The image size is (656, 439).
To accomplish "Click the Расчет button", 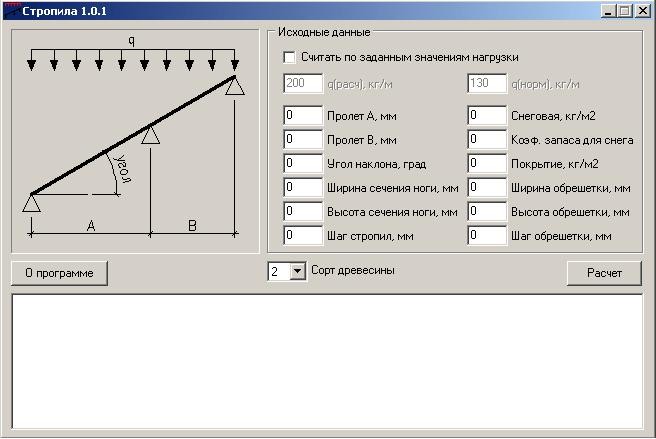I will [604, 273].
